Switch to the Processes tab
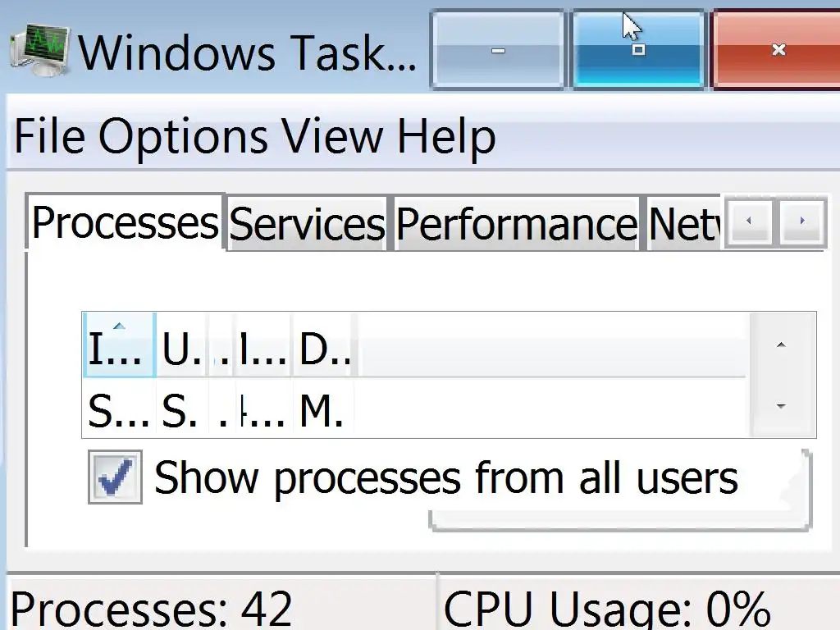This screenshot has width=840, height=630. coord(125,223)
